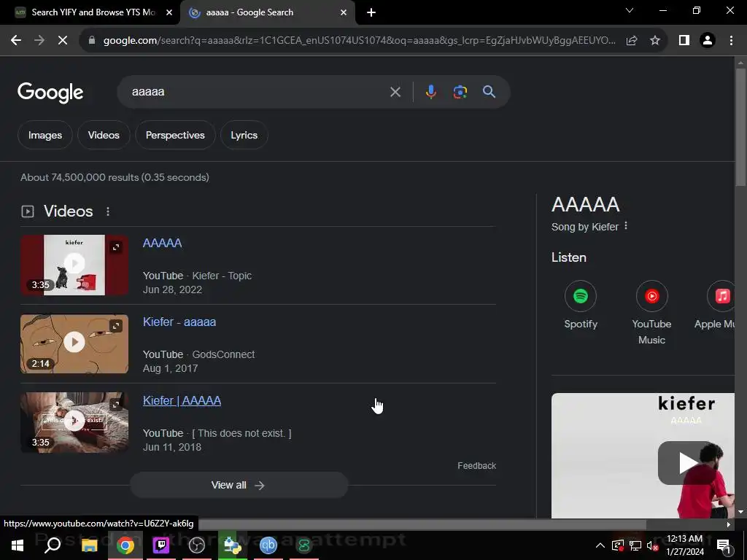The height and width of the screenshot is (560, 747).
Task: Filter results by Images
Action: (45, 135)
